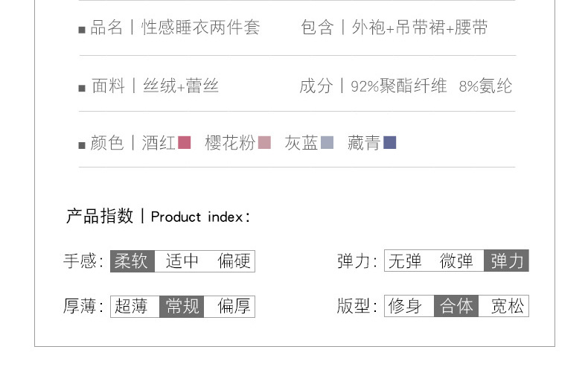The height and width of the screenshot is (367, 588).
Task: Select the 合体 fit option
Action: 456,306
